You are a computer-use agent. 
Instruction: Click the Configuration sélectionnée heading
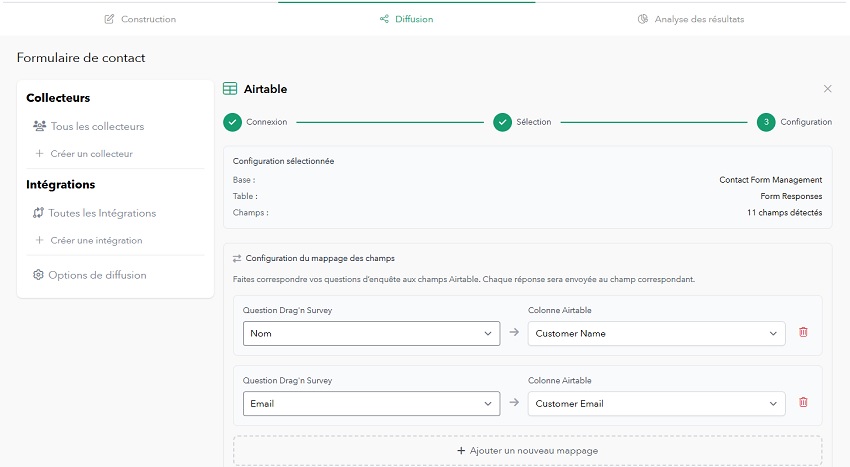[x=284, y=161]
